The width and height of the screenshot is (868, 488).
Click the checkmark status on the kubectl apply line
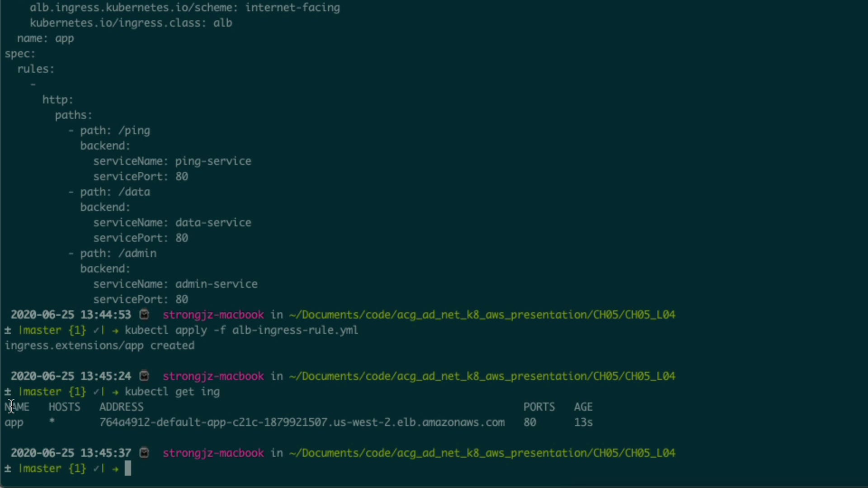(x=96, y=330)
